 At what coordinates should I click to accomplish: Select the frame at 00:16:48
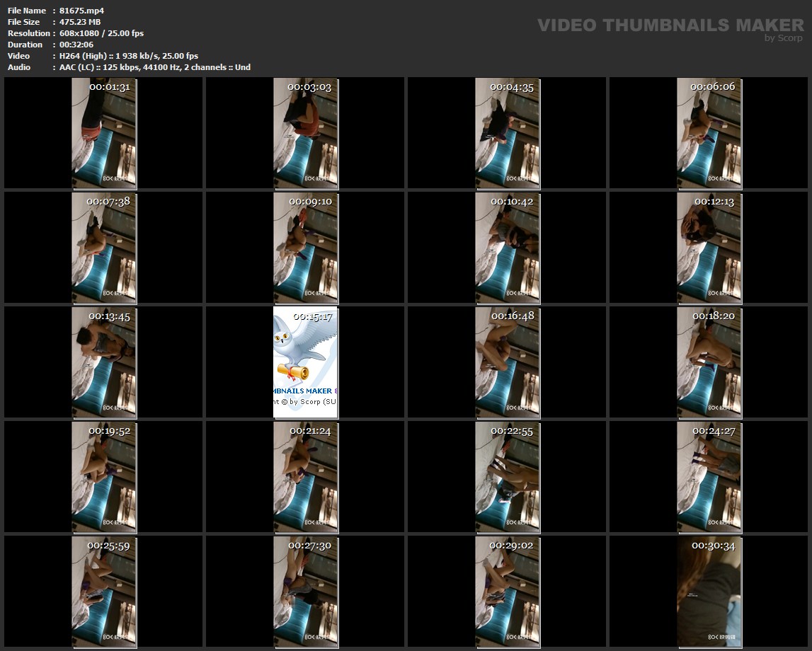point(507,362)
